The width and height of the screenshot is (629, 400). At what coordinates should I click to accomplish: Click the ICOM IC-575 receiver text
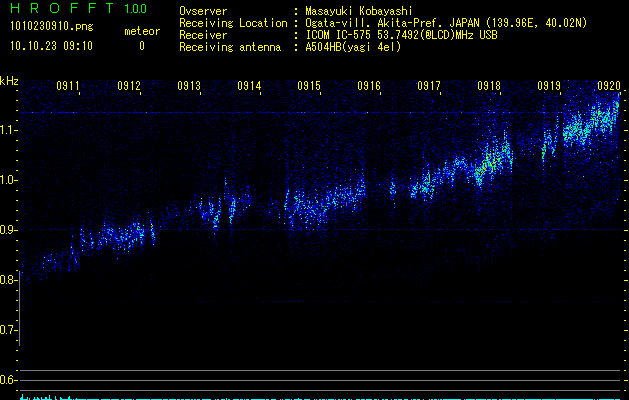(401, 35)
